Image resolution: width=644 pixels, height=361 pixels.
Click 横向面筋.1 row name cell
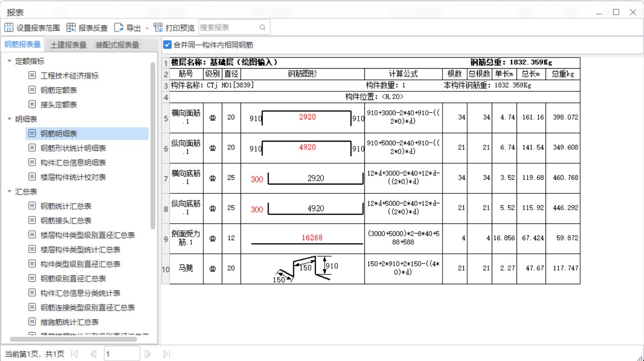186,117
